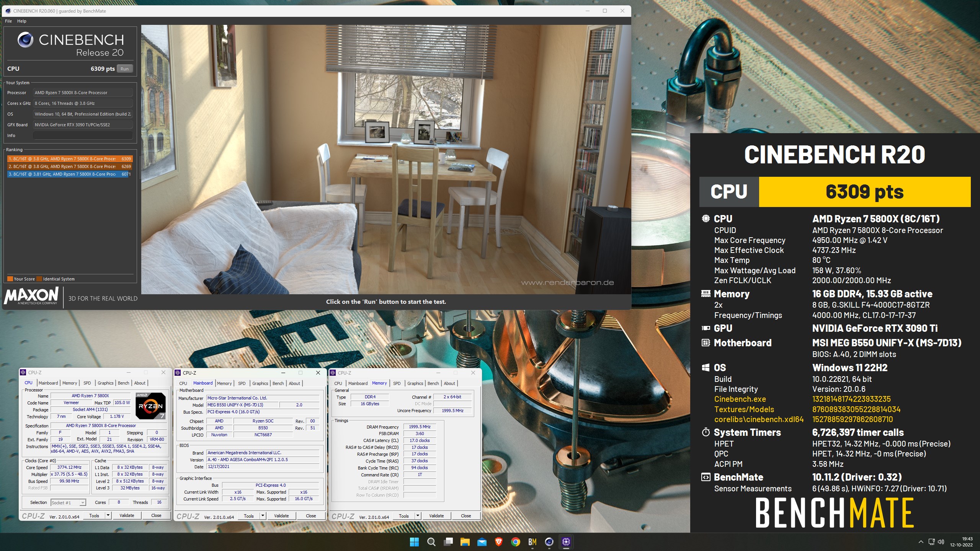Screen dimensions: 980x551
Task: Run the CPU benchmark test
Action: (124, 69)
